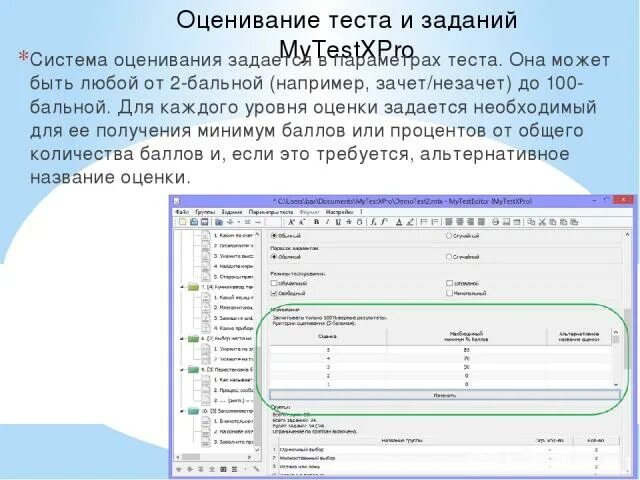Select 'Случайный' under Порядок вариантов
Screen dimensions: 640x480
coord(449,257)
